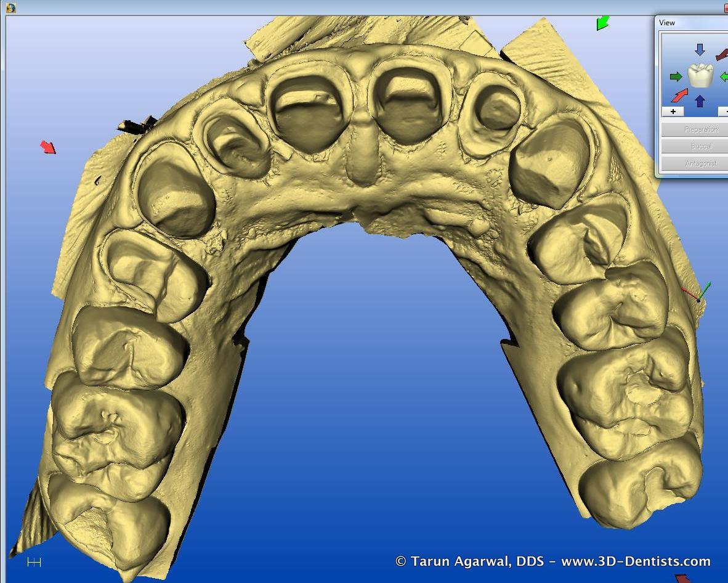Click the bright green left-pointing arrow in View panel
Image resolution: width=728 pixels, height=583 pixels.
click(x=724, y=77)
